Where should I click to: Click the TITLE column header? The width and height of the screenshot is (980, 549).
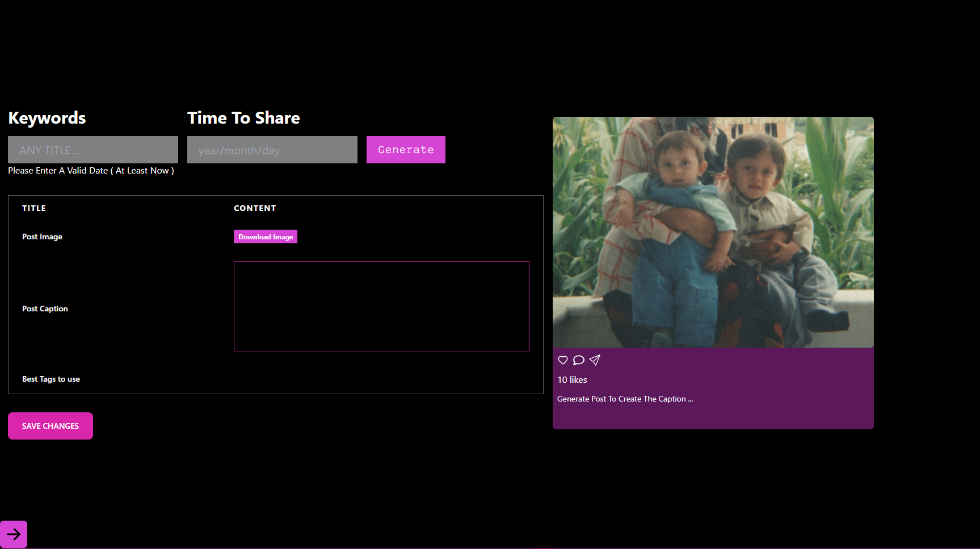point(34,208)
